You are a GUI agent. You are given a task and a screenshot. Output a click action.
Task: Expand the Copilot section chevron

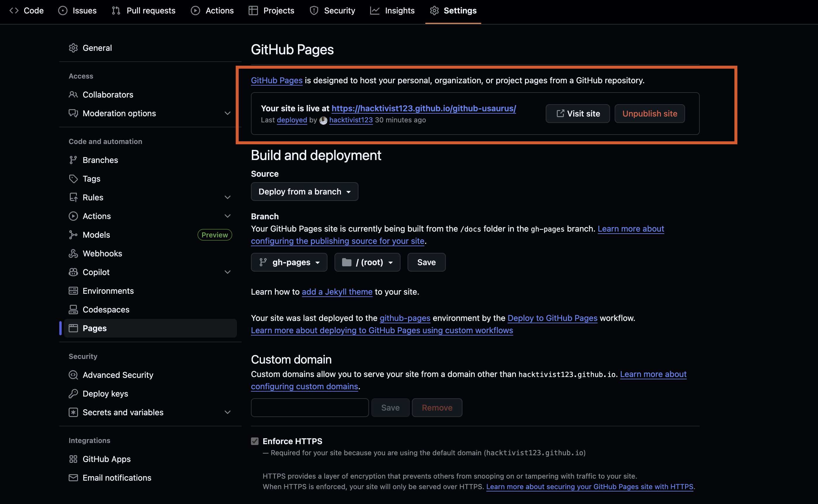[227, 272]
